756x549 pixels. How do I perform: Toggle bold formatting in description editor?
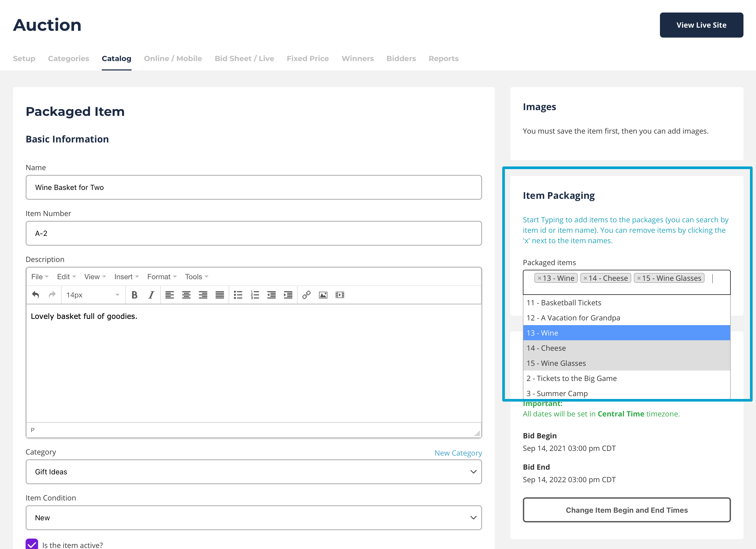pyautogui.click(x=134, y=295)
